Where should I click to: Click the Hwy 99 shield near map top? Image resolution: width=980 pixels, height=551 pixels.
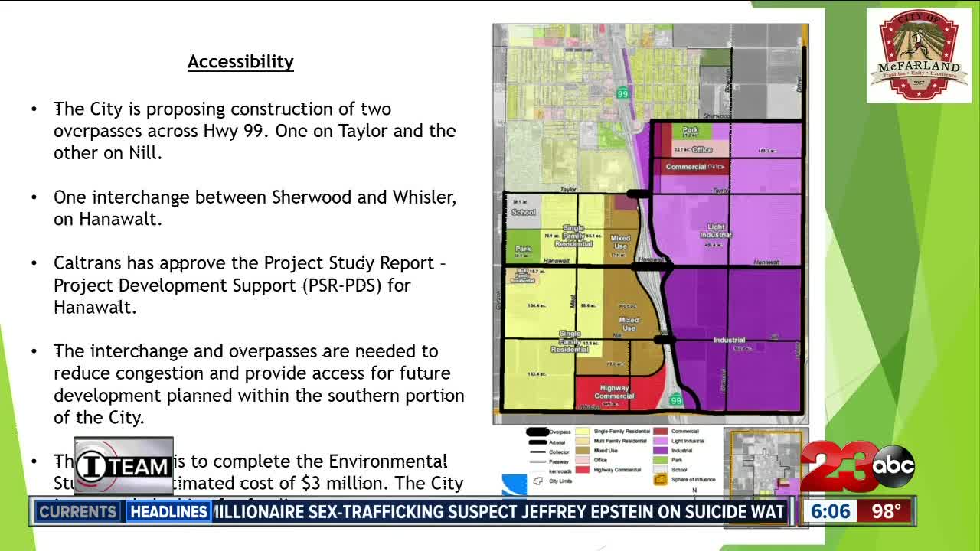(x=622, y=93)
